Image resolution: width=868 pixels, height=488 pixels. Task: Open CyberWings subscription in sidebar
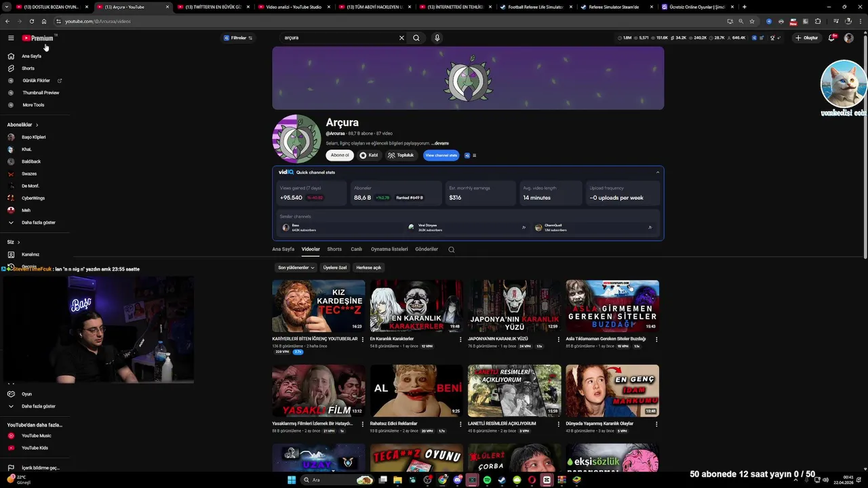[33, 198]
